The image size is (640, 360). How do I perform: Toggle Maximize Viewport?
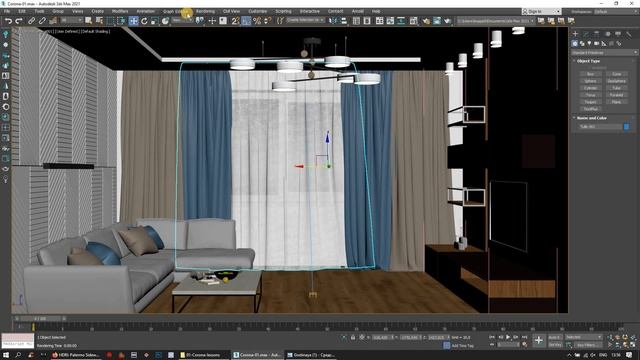pyautogui.click(x=632, y=345)
